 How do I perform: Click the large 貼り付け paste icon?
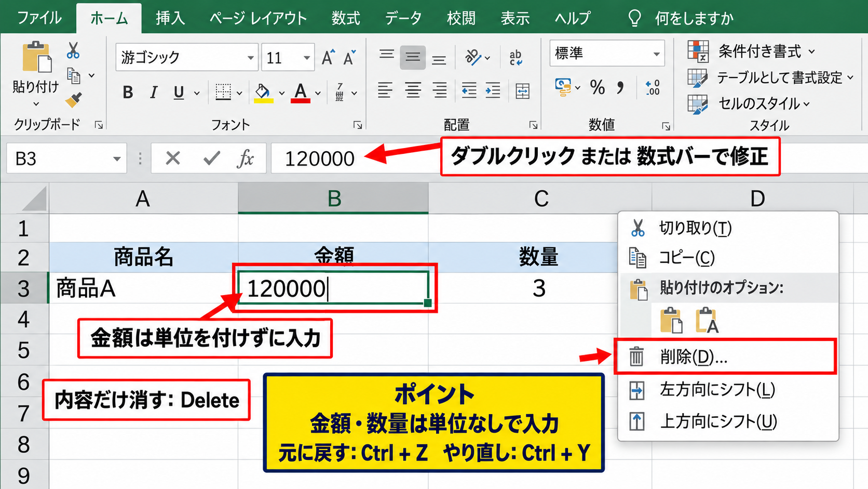coord(36,57)
